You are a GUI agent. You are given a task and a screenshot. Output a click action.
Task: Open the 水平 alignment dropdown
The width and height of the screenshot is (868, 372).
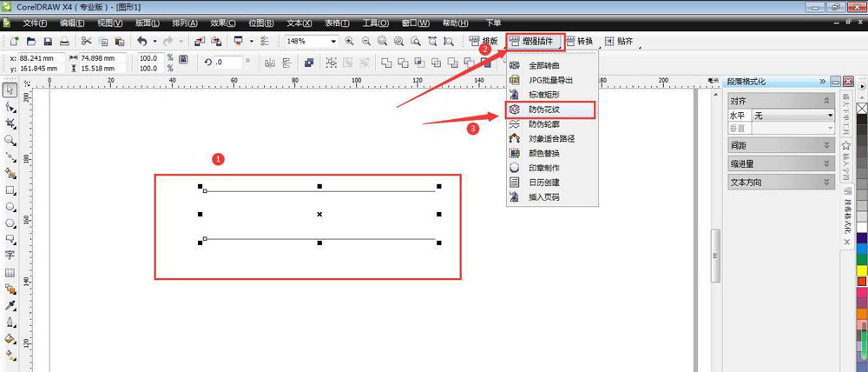(x=829, y=115)
